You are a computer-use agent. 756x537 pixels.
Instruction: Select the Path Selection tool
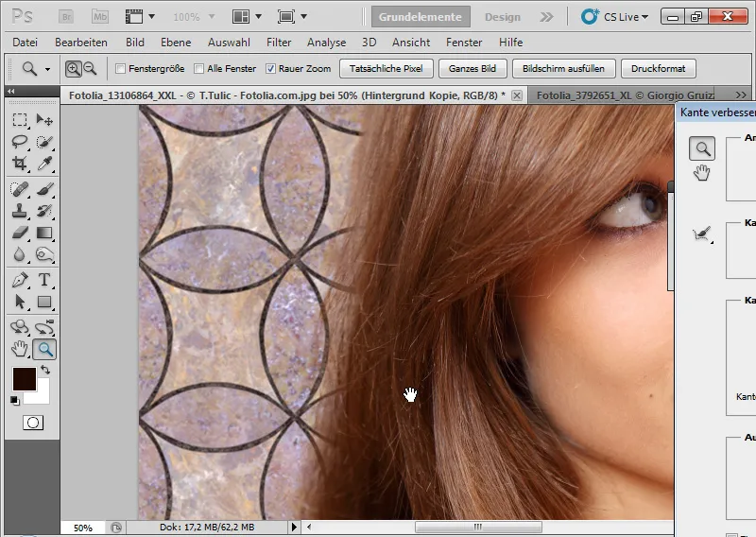(x=19, y=302)
